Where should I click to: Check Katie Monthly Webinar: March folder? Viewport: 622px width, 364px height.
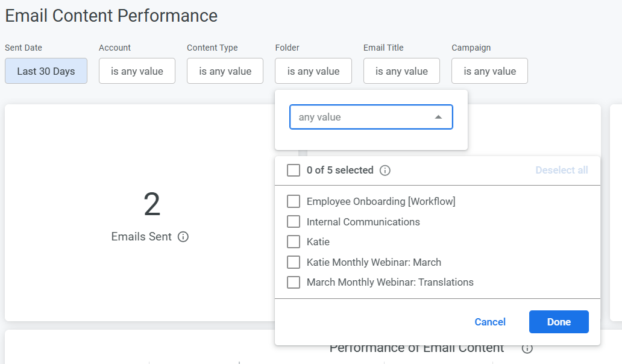(294, 262)
